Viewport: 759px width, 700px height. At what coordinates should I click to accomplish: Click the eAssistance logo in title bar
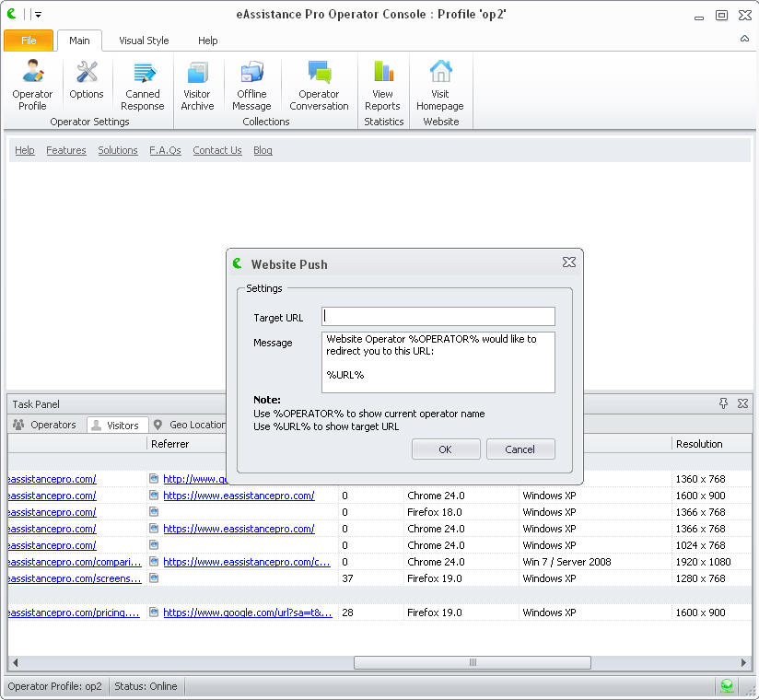12,14
